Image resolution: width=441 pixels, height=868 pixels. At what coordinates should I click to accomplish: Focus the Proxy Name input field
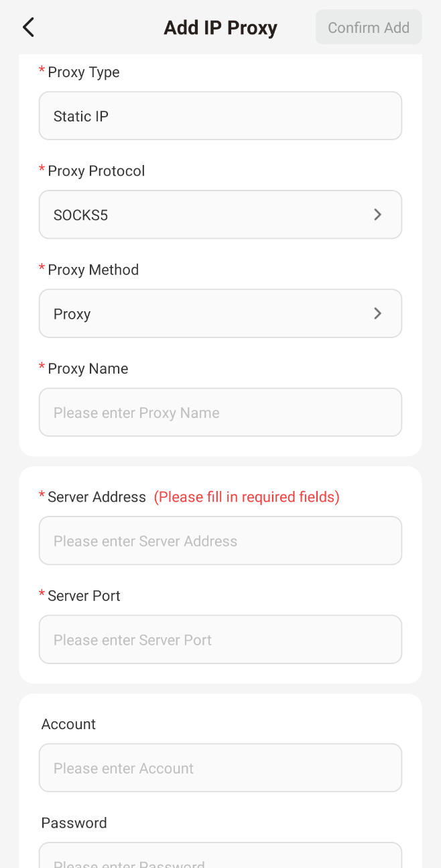[x=220, y=413]
